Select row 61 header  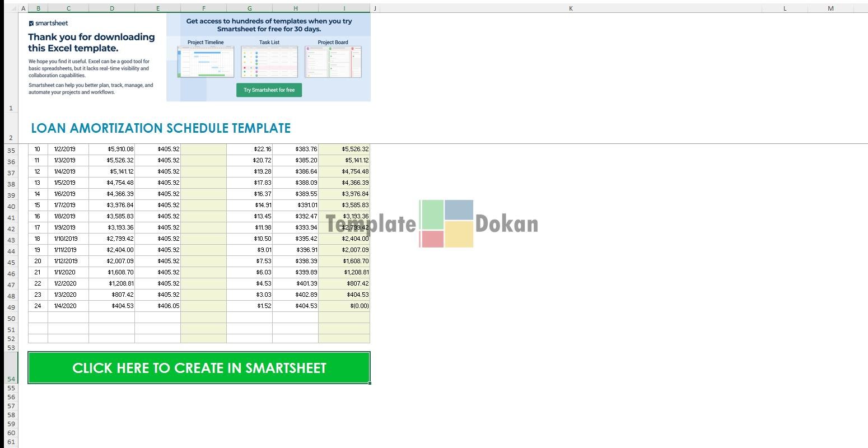(x=11, y=442)
